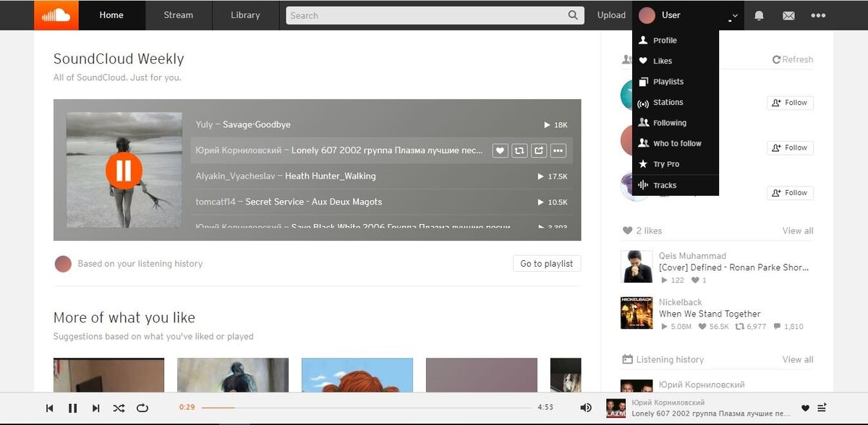The height and width of the screenshot is (425, 868).
Task: Click the Go to playlist button
Action: click(x=547, y=264)
